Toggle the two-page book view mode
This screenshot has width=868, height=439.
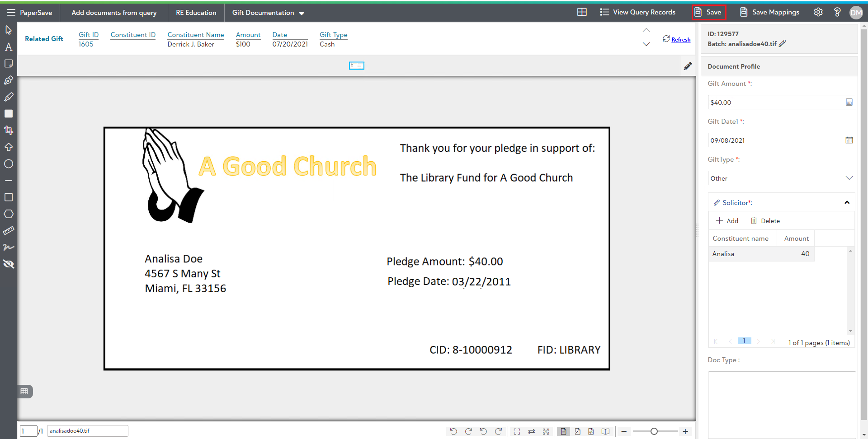pyautogui.click(x=605, y=432)
